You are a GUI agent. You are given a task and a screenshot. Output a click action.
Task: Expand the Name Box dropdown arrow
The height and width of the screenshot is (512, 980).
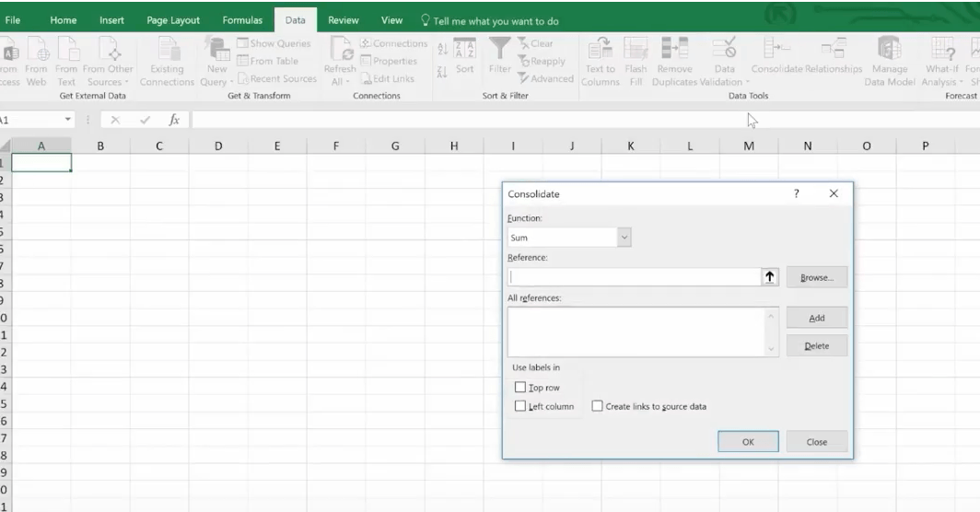point(68,121)
